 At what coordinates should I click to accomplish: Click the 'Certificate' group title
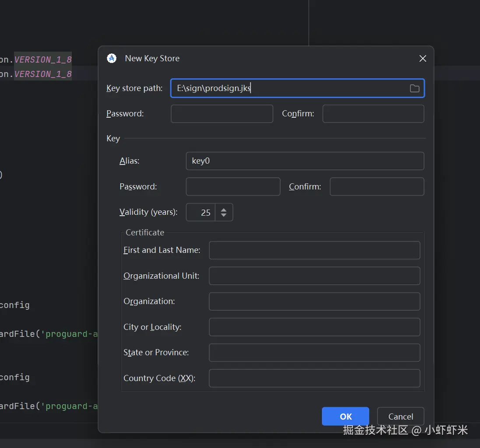coord(145,233)
